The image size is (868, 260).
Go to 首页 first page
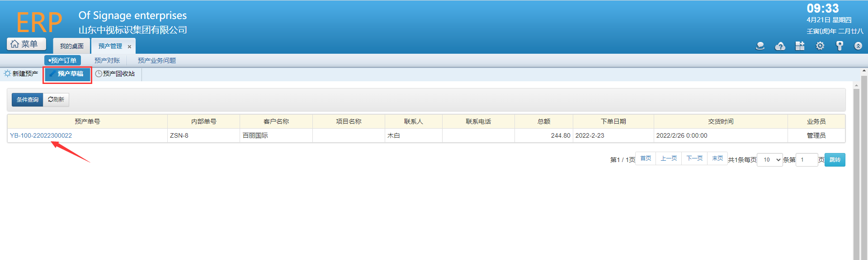click(646, 158)
